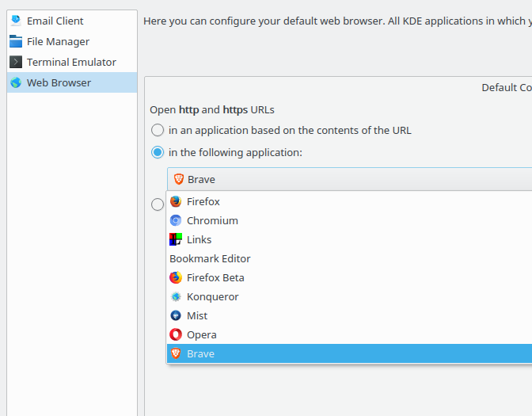Select 'in the following application' radio button
Image resolution: width=532 pixels, height=416 pixels.
coord(158,152)
